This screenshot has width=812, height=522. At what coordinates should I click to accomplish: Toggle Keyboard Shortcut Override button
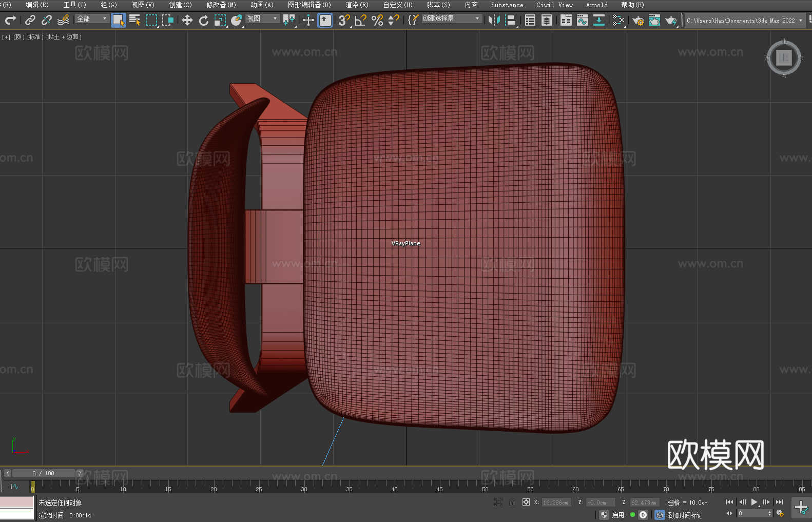325,20
